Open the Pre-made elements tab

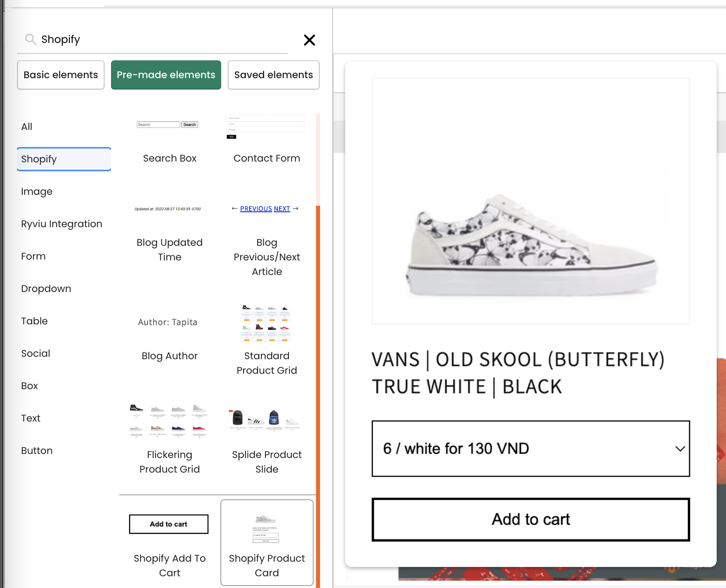[166, 75]
